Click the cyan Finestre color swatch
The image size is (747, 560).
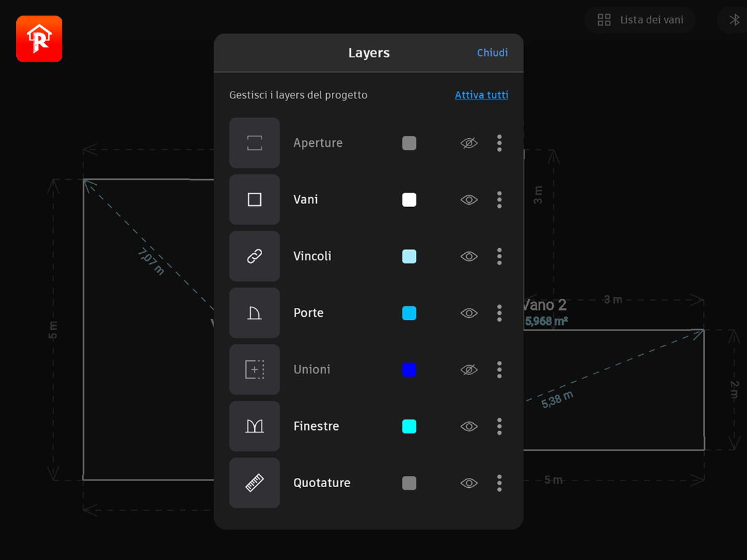(409, 426)
